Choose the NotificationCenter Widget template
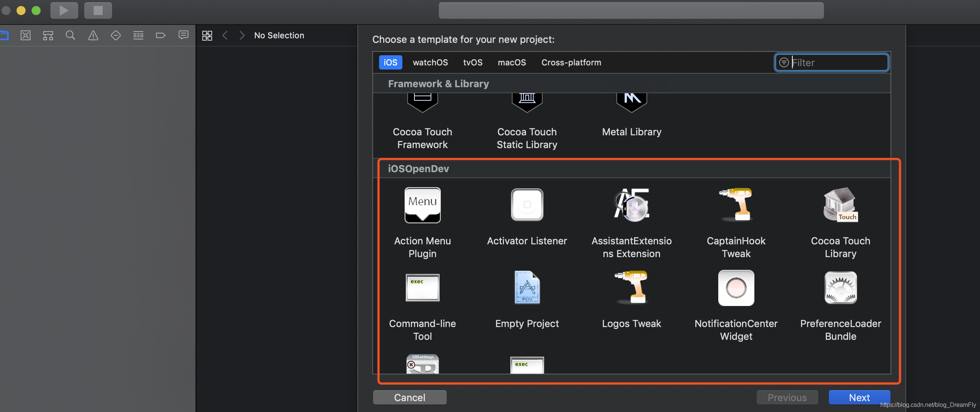Screen dimensions: 980x412 (x=736, y=288)
